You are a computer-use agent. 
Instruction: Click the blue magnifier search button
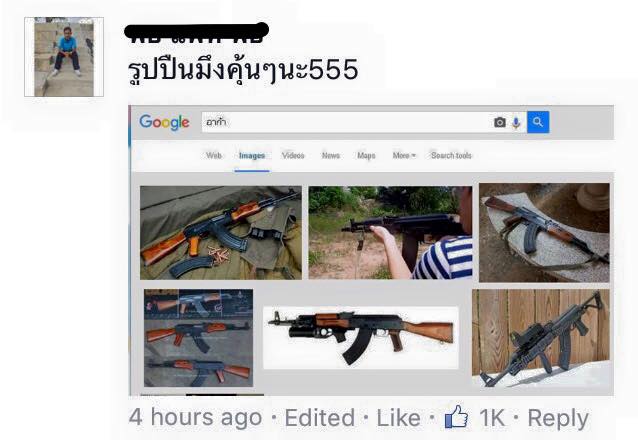tap(538, 122)
